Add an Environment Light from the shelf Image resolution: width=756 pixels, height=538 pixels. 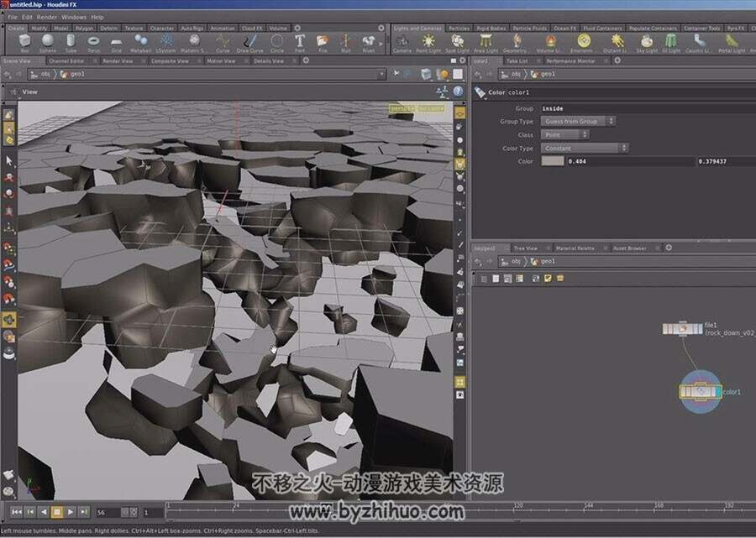(584, 43)
